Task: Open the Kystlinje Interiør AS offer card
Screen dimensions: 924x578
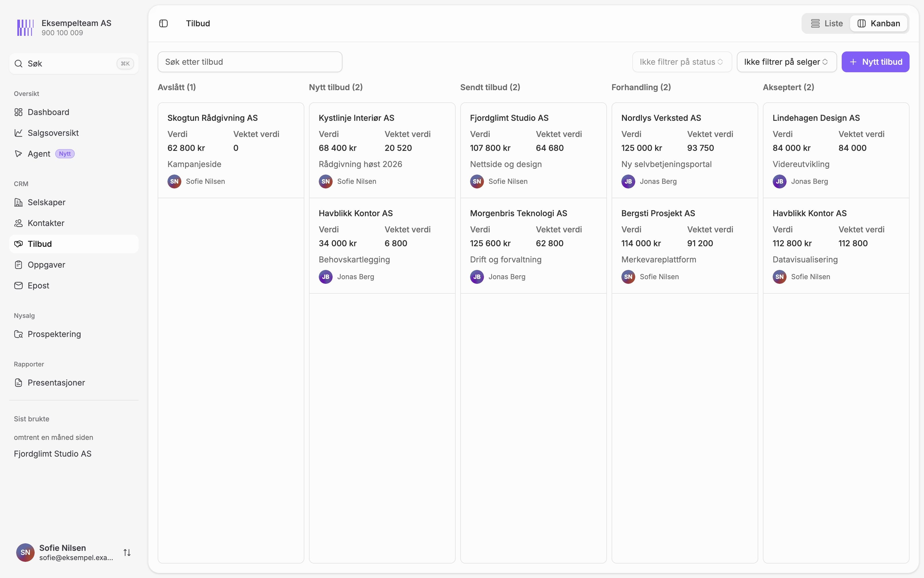Action: pos(382,150)
